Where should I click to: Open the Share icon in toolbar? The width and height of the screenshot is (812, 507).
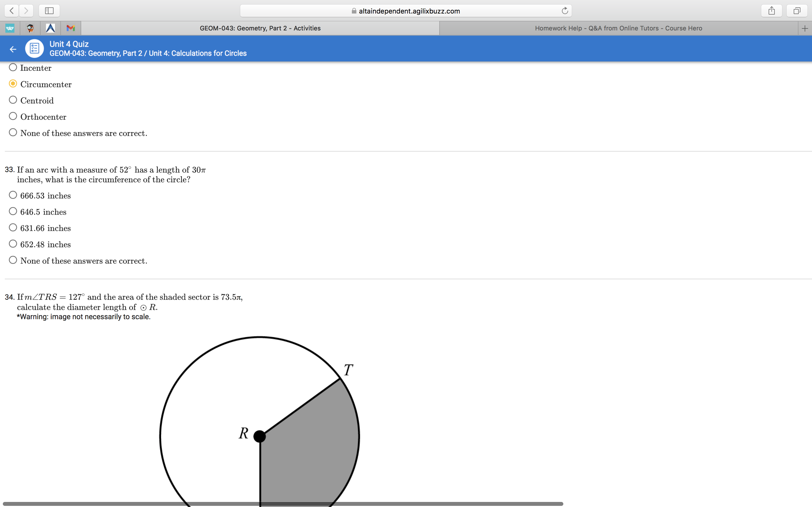coord(771,11)
